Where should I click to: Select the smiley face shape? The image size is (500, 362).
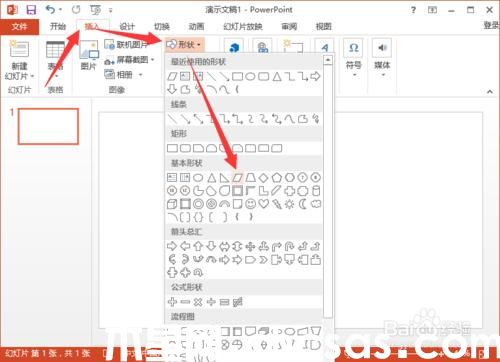(250, 204)
